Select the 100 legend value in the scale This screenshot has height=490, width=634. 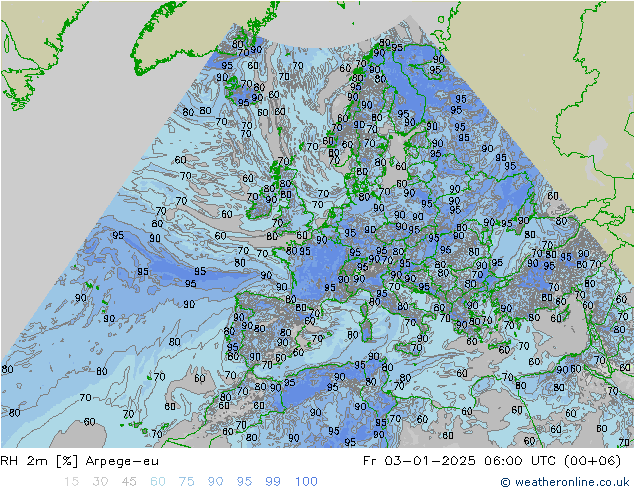[306, 482]
